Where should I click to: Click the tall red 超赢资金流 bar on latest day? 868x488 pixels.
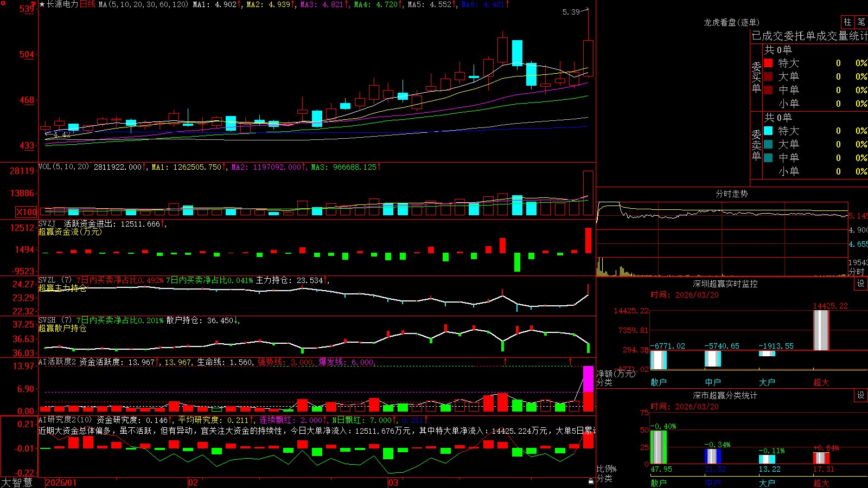(588, 240)
